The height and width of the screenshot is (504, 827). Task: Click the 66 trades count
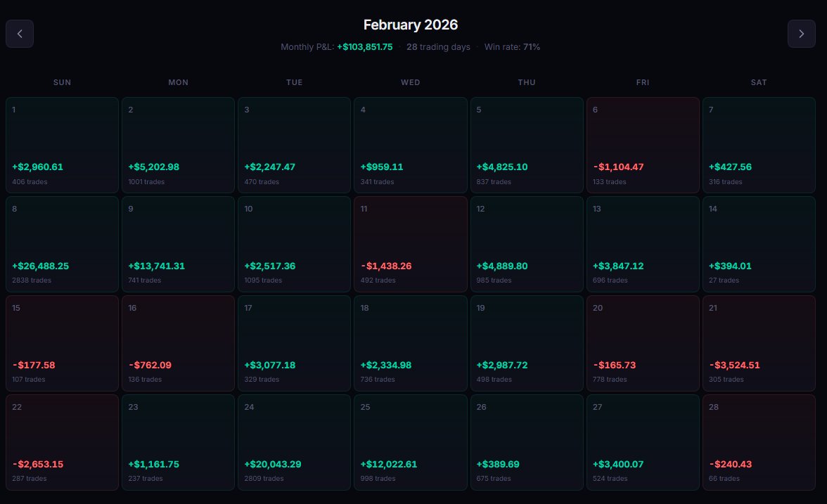(724, 479)
